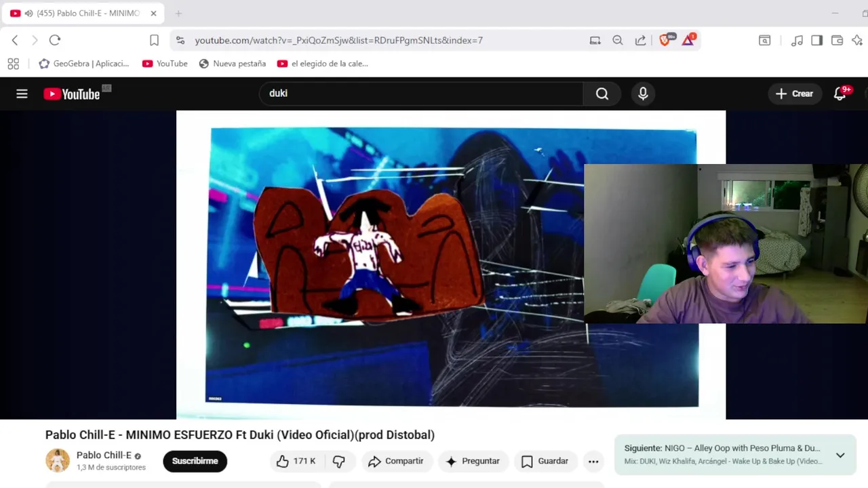Open Brave Rewards triangle icon

688,40
